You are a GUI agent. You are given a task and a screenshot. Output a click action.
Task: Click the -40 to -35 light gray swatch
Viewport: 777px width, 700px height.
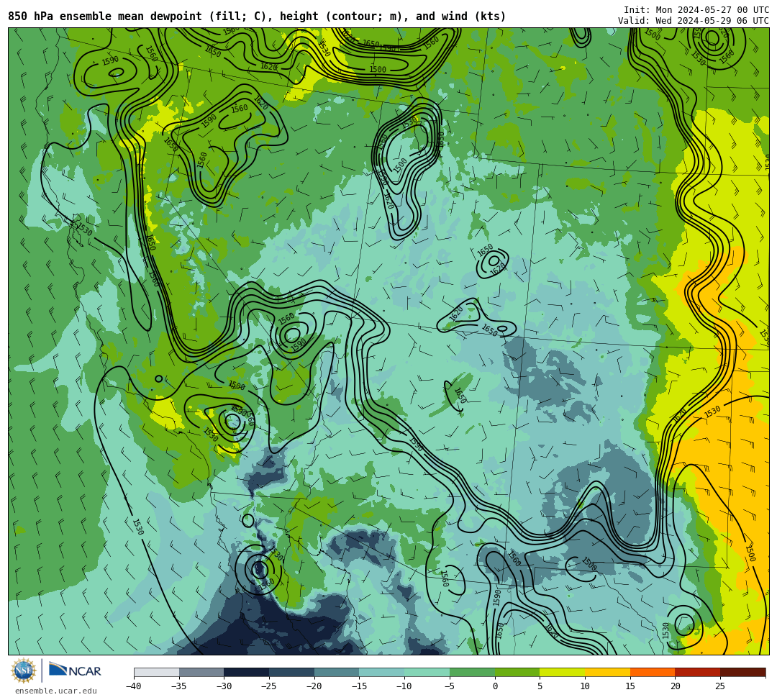157,672
